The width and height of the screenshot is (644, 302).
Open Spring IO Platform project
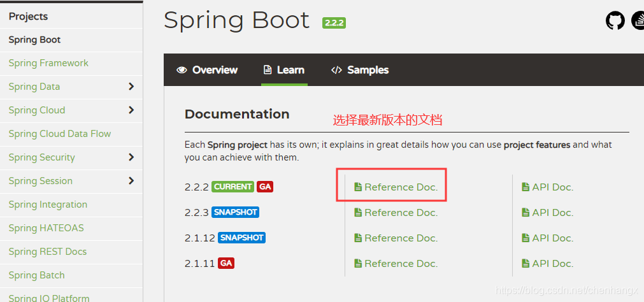pos(49,298)
